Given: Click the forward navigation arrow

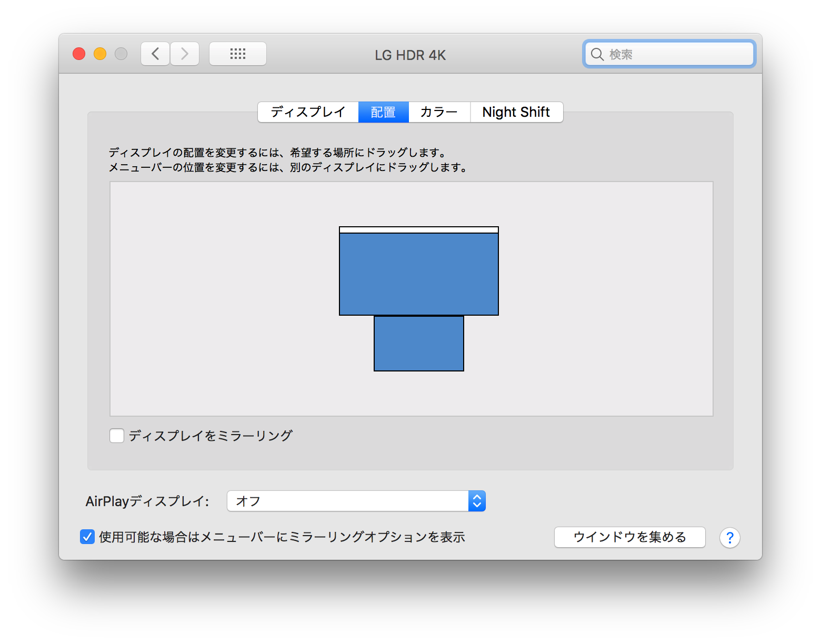Looking at the screenshot, I should coord(185,54).
